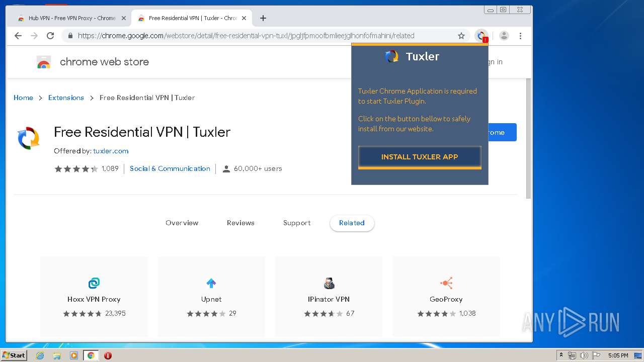The image size is (644, 362).
Task: Show hidden system tray icons
Action: (561, 355)
